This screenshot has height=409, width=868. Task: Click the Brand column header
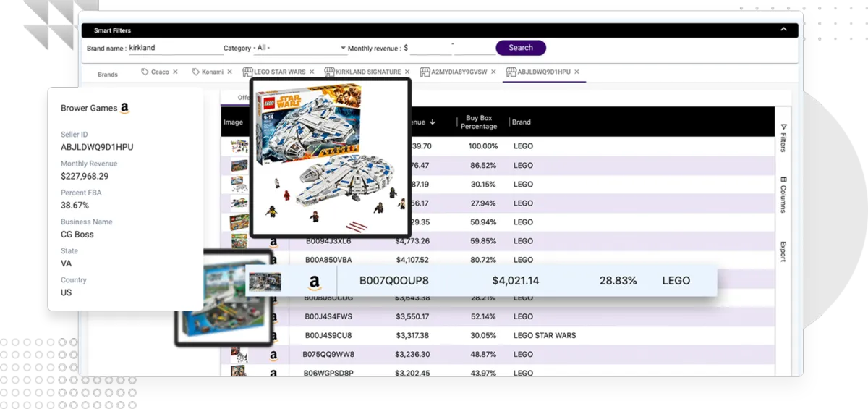[522, 122]
